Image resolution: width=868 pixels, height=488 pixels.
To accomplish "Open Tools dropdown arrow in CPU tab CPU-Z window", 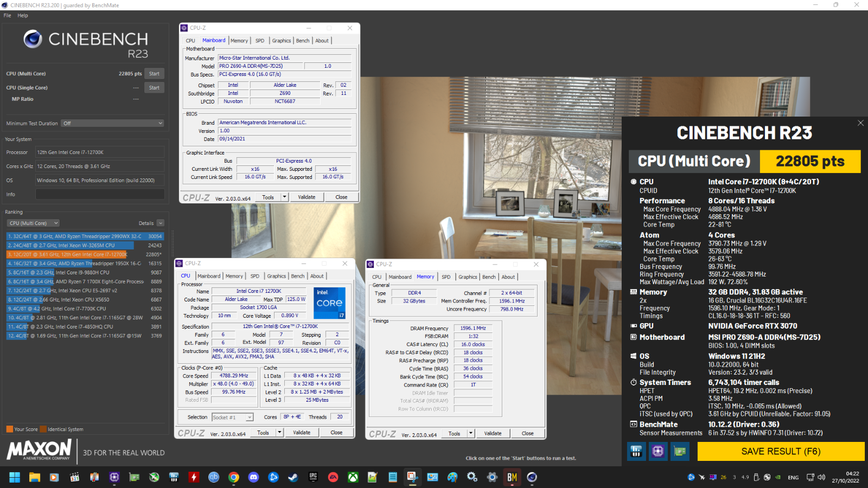I will 279,432.
